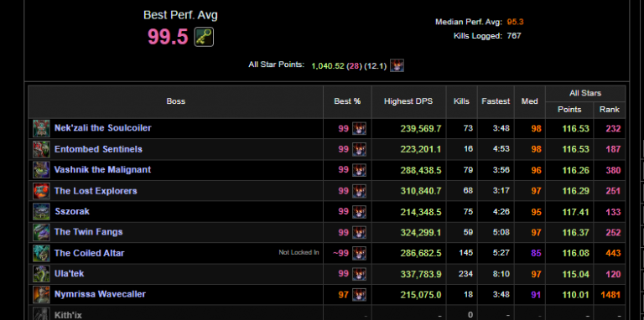The image size is (644, 320).
Task: Click the key icon beside 99.5
Action: point(204,37)
